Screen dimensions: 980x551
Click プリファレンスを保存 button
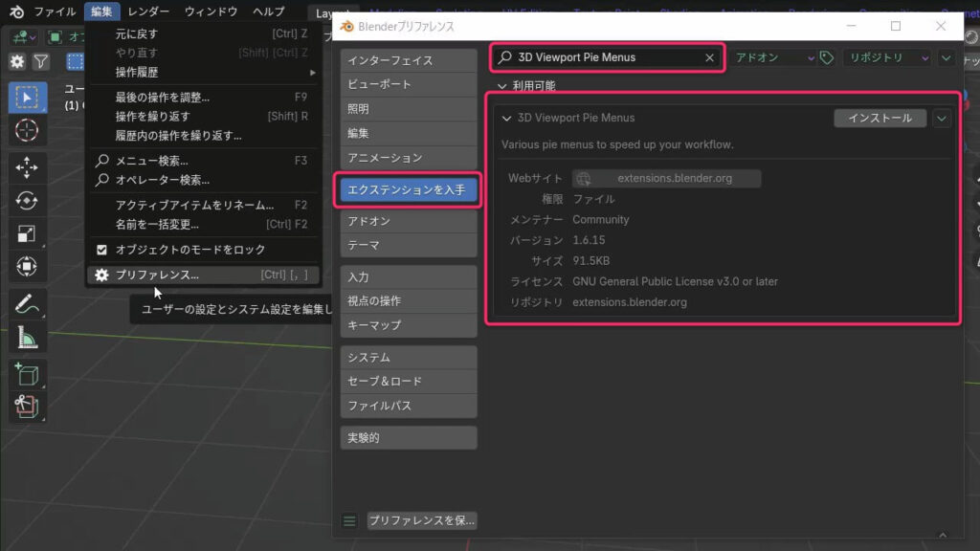pos(422,520)
